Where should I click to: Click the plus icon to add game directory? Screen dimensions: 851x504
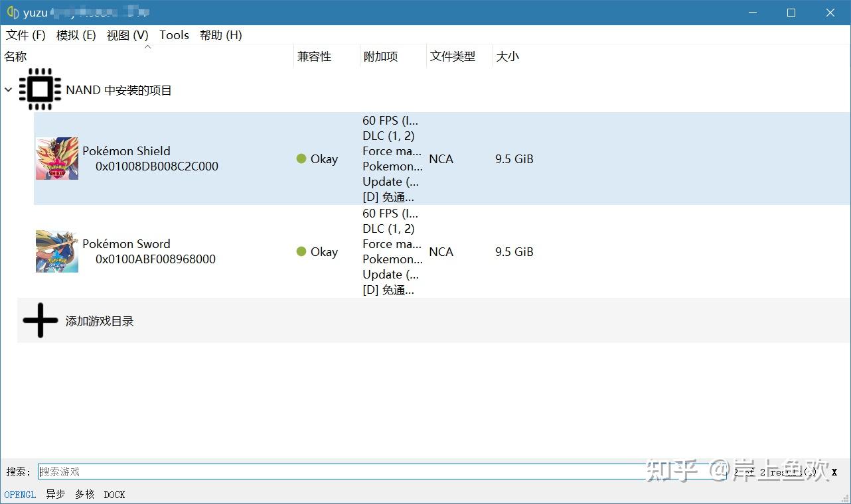coord(40,320)
